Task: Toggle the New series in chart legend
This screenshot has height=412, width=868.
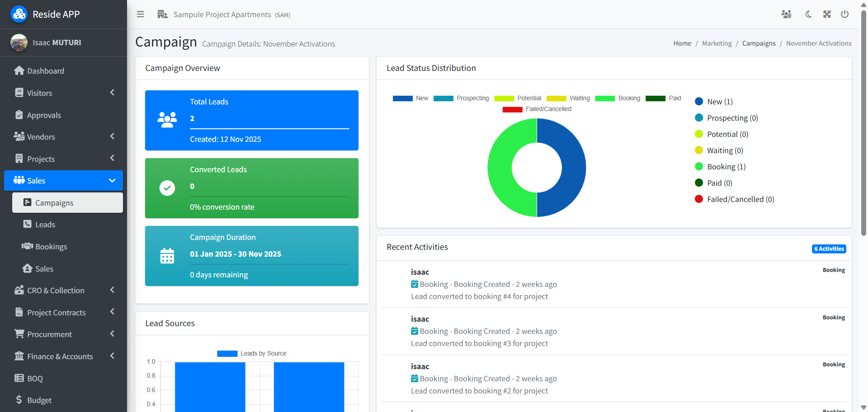Action: (410, 98)
